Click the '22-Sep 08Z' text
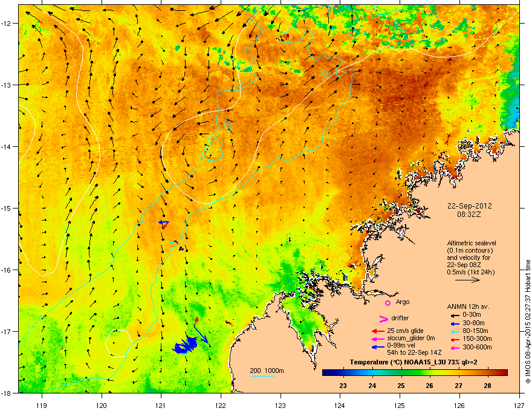This screenshot has height=411, width=532. 462,265
